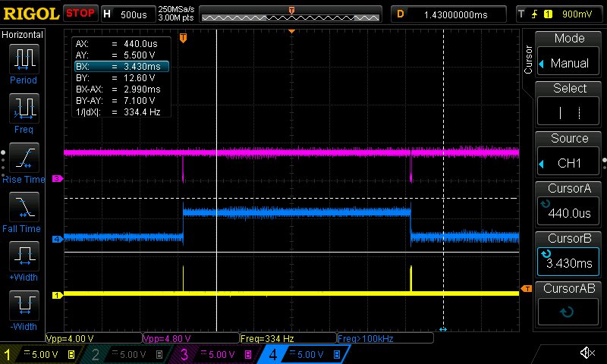Click the channel 3 ground marker
Screen dimensions: 607x364
pyautogui.click(x=58, y=178)
